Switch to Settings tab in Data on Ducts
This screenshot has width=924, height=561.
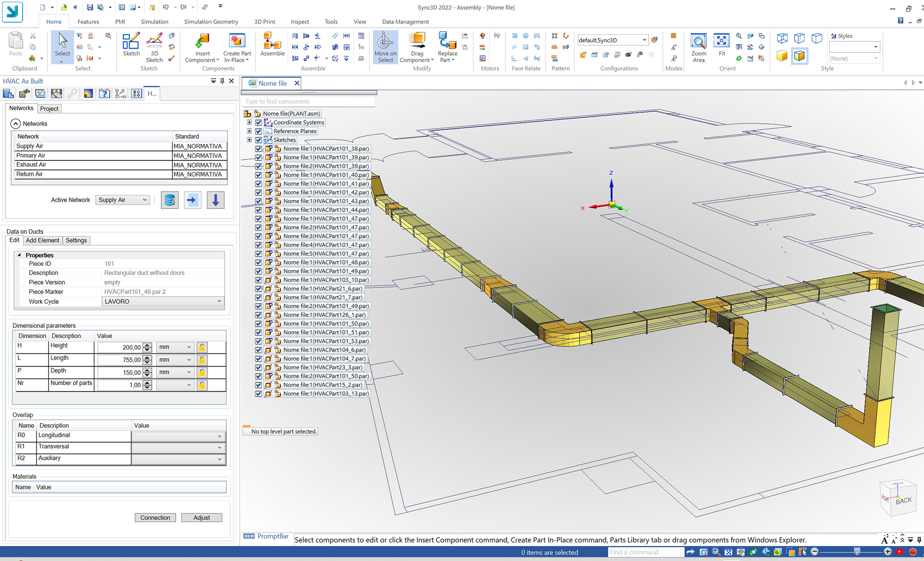76,240
